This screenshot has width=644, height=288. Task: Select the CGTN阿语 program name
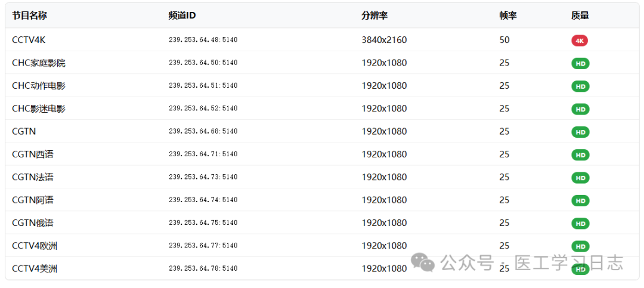point(33,200)
